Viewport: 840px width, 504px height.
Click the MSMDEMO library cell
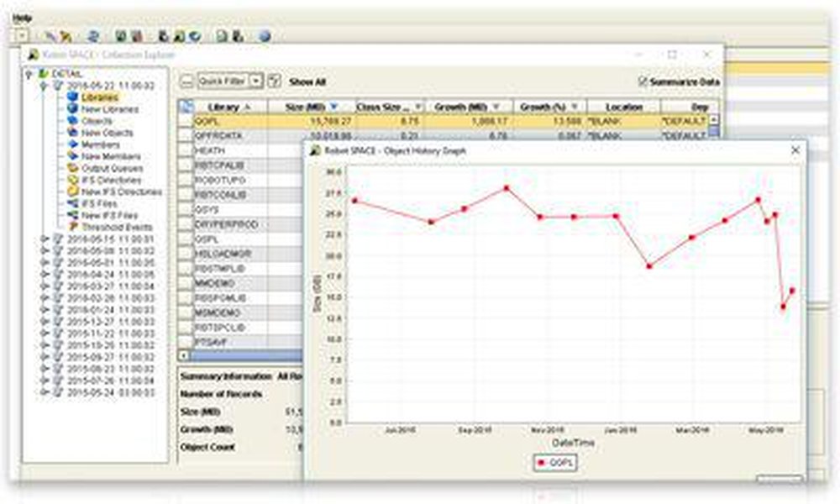tap(230, 312)
